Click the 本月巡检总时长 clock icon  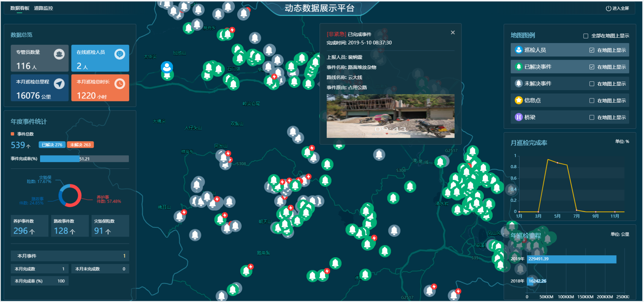pos(119,84)
